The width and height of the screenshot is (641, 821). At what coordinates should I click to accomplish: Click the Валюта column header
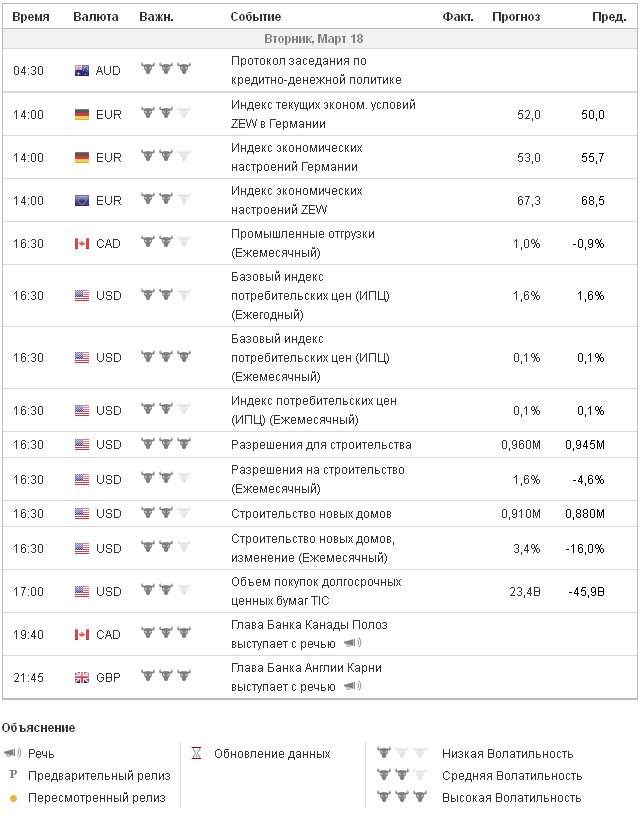click(x=96, y=17)
